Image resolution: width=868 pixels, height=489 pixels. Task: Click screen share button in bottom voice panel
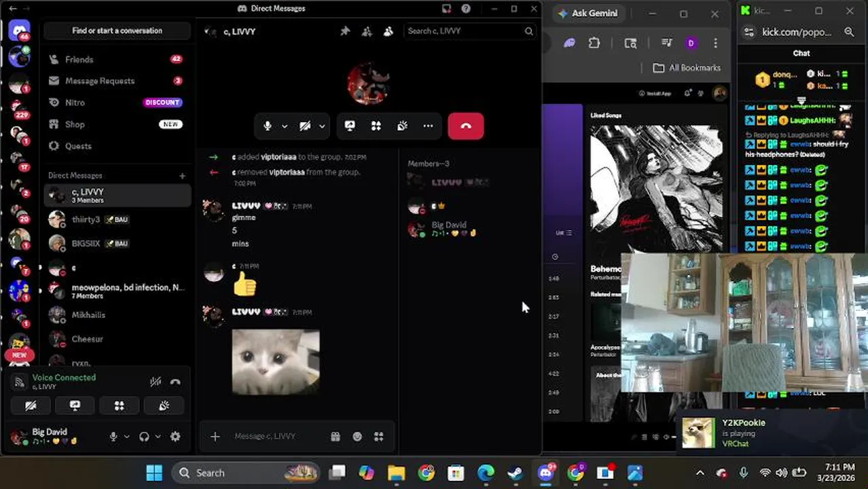tap(75, 405)
